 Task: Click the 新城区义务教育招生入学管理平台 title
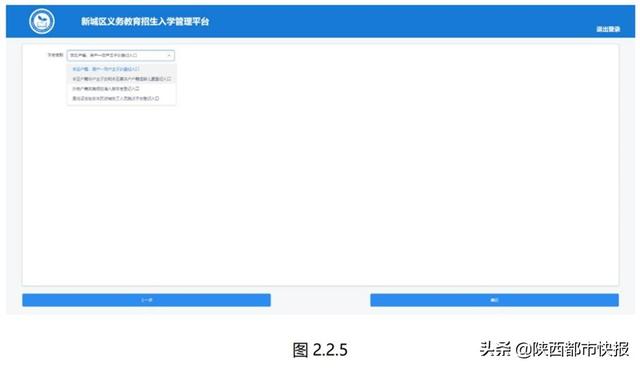pos(145,22)
